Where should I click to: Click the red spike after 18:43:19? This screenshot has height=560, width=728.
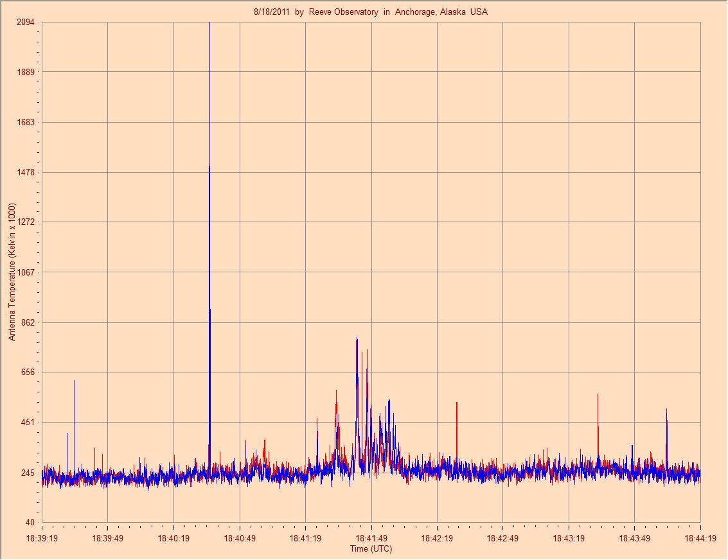click(598, 424)
